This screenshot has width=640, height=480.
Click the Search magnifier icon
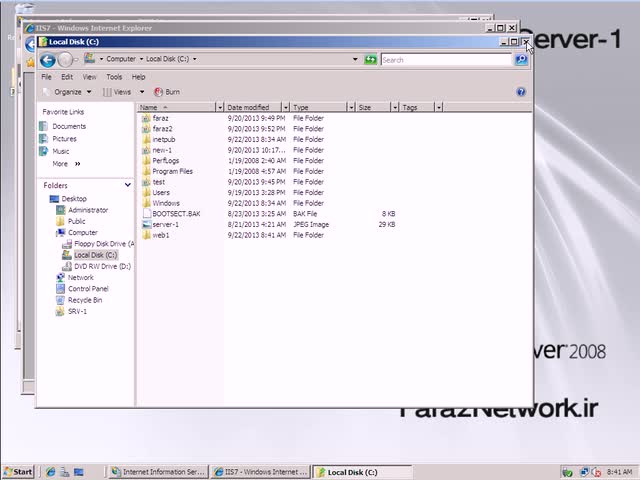521,60
